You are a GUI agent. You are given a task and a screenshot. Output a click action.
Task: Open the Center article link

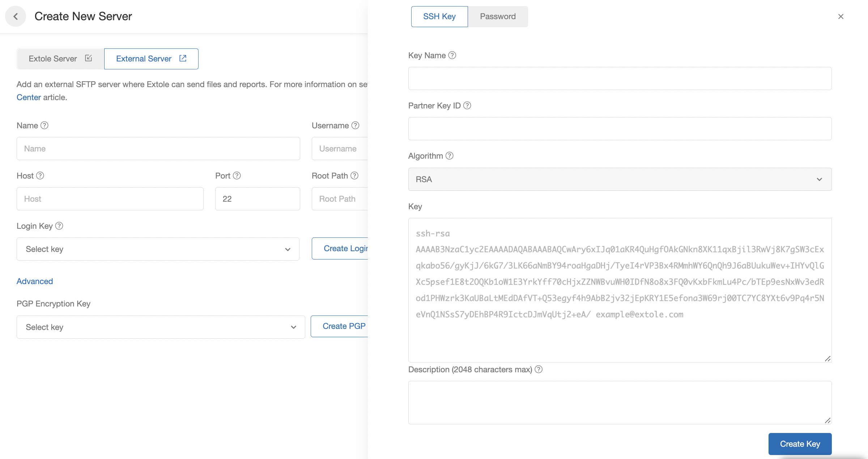coord(29,97)
